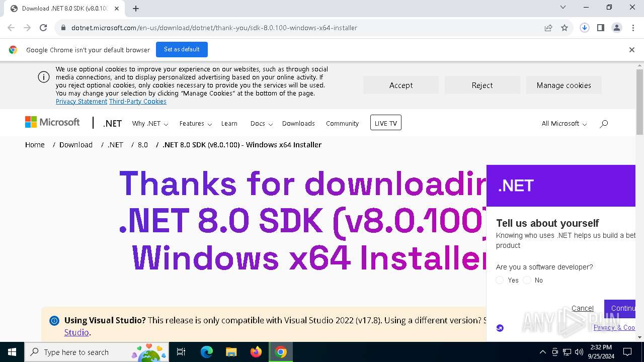Click the 8.0 breadcrumb link
Viewport: 644px width, 362px height.
(143, 145)
